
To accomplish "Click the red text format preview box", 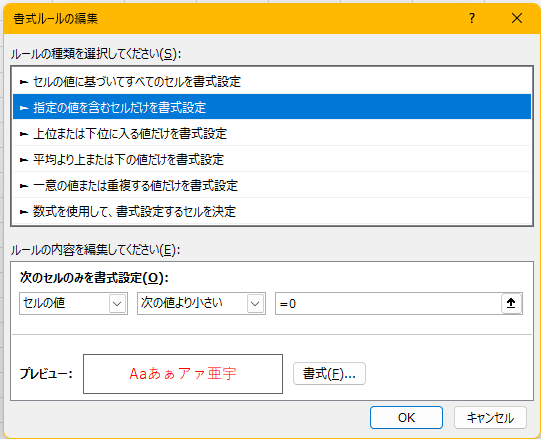I will [183, 374].
